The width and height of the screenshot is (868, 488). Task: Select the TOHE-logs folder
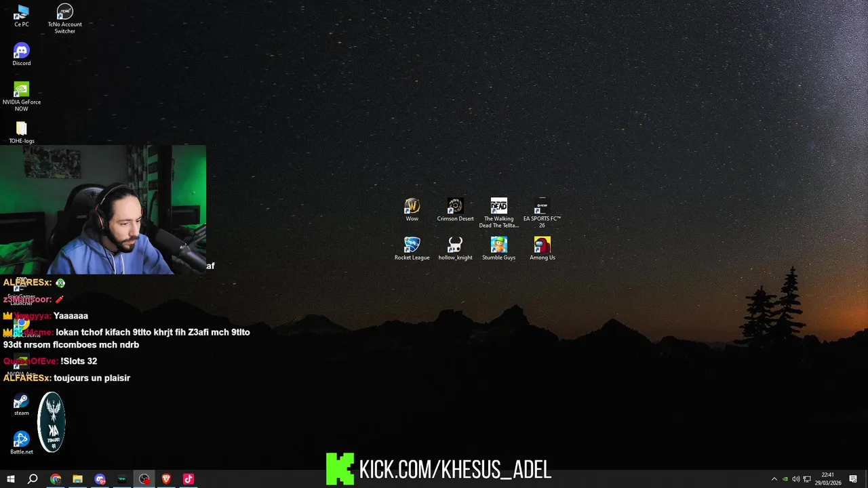[x=21, y=132]
